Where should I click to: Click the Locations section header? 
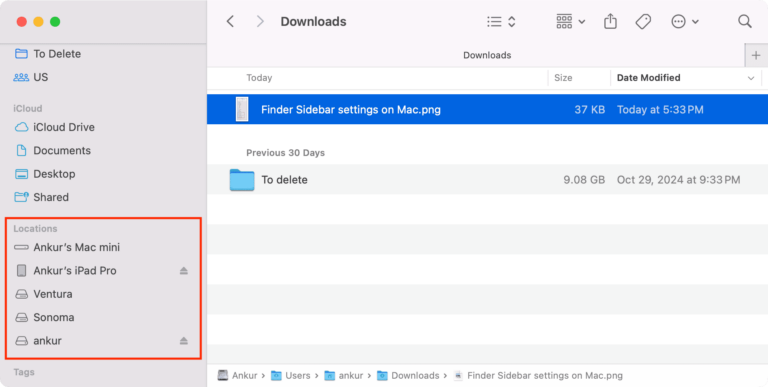tap(35, 229)
